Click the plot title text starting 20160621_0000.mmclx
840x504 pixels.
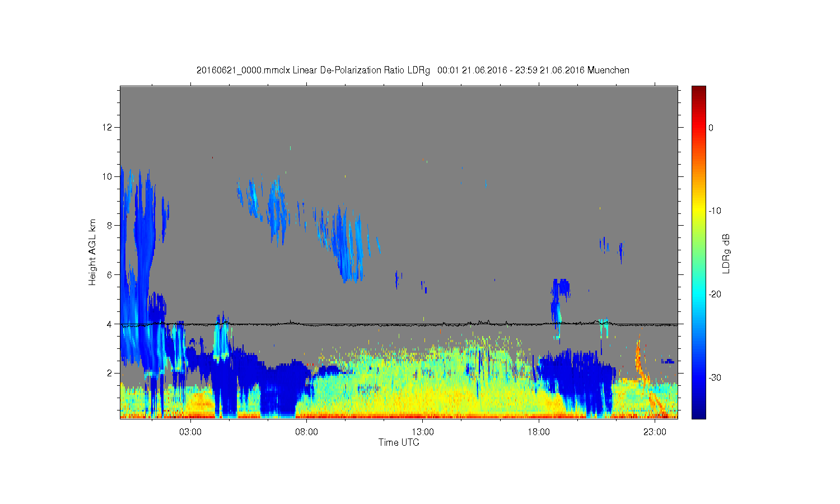(413, 71)
